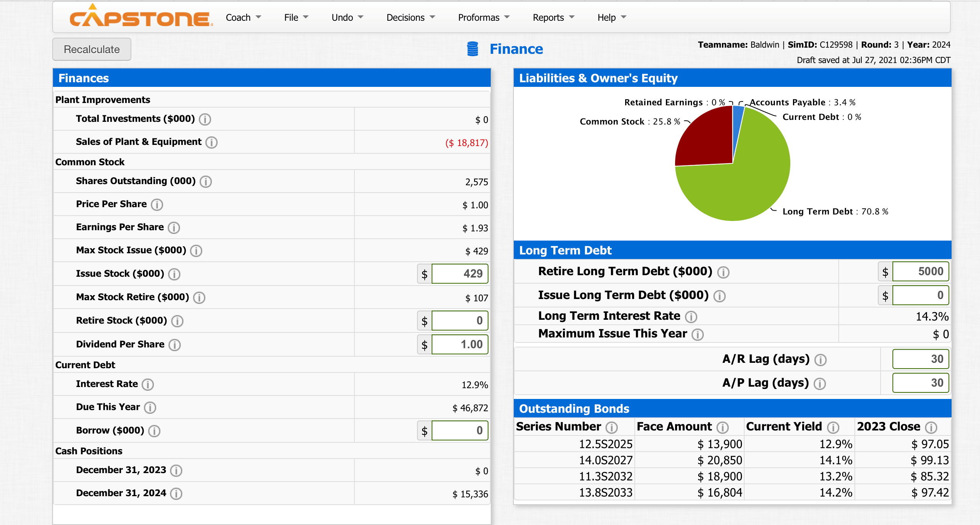Click the green Long Term Debt pie slice
980x525 pixels.
pos(753,184)
